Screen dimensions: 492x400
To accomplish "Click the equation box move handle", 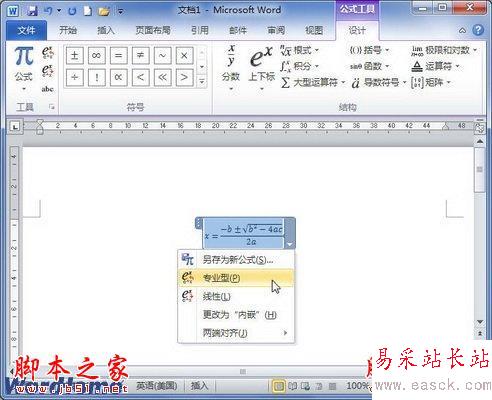I will 199,223.
